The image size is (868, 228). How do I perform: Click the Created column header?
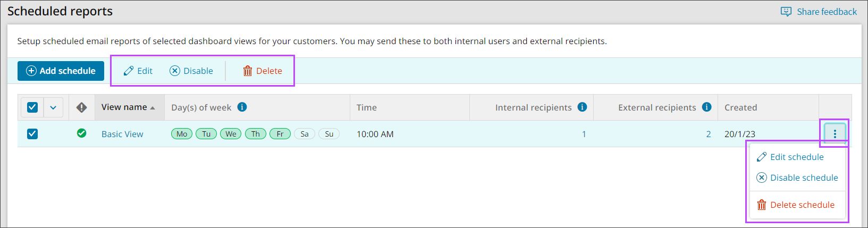(740, 107)
